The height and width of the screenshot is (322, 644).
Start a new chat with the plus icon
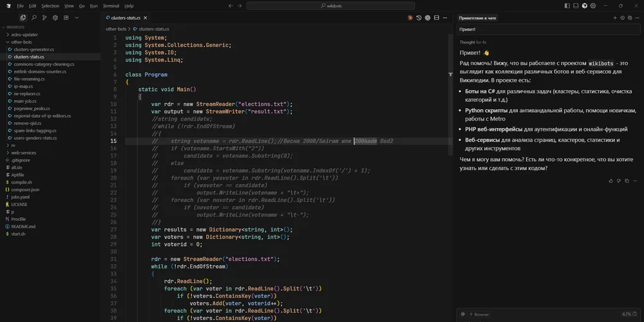[615, 18]
